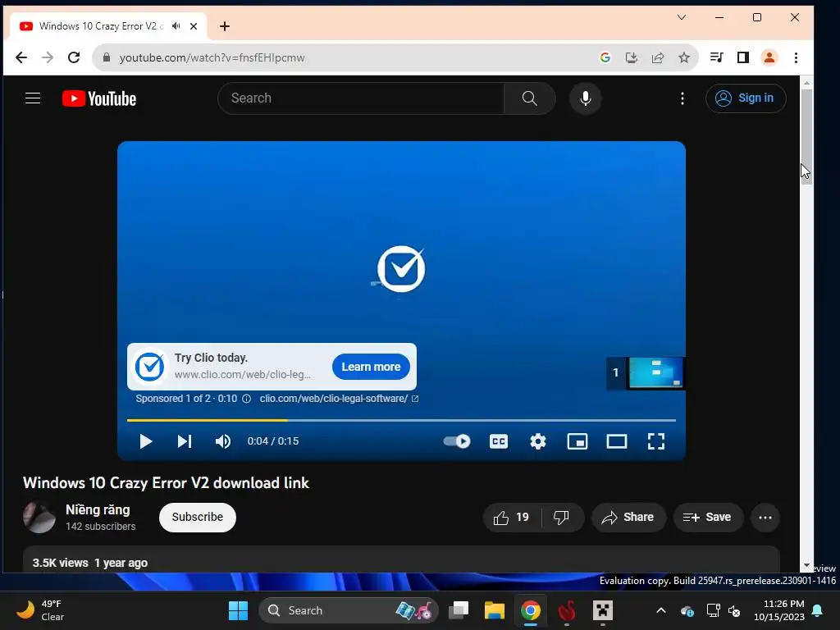Open Task View on the taskbar
The height and width of the screenshot is (630, 840).
tap(459, 610)
